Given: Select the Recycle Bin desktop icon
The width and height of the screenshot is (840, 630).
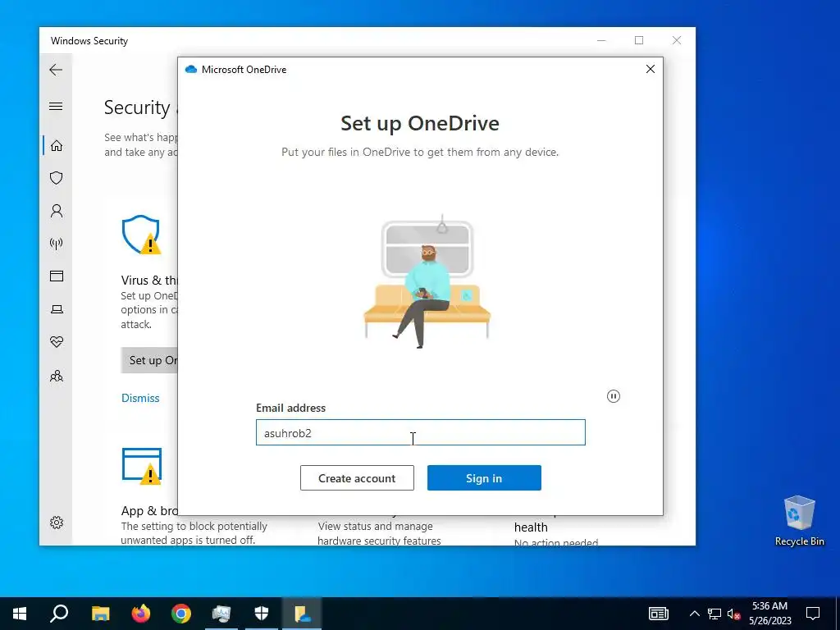Looking at the screenshot, I should 799,520.
